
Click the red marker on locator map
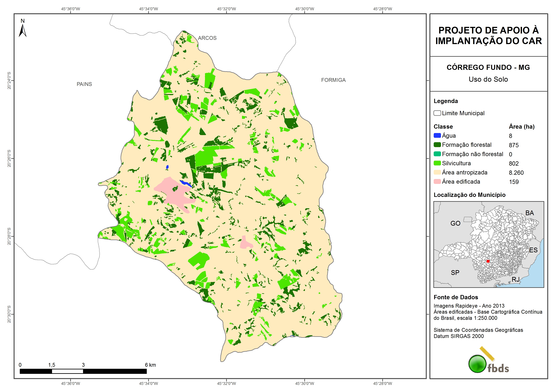point(488,261)
